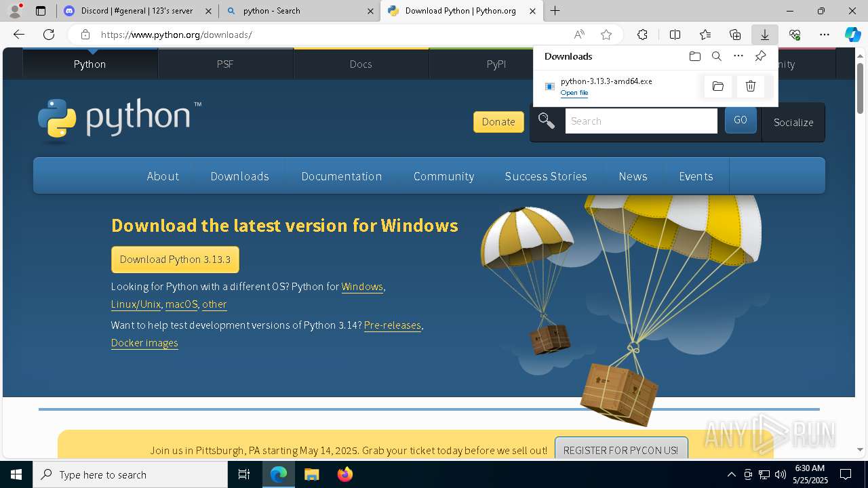Show python-3.13.3-amd64.exe in folder
This screenshot has height=488, width=868.
coord(718,86)
